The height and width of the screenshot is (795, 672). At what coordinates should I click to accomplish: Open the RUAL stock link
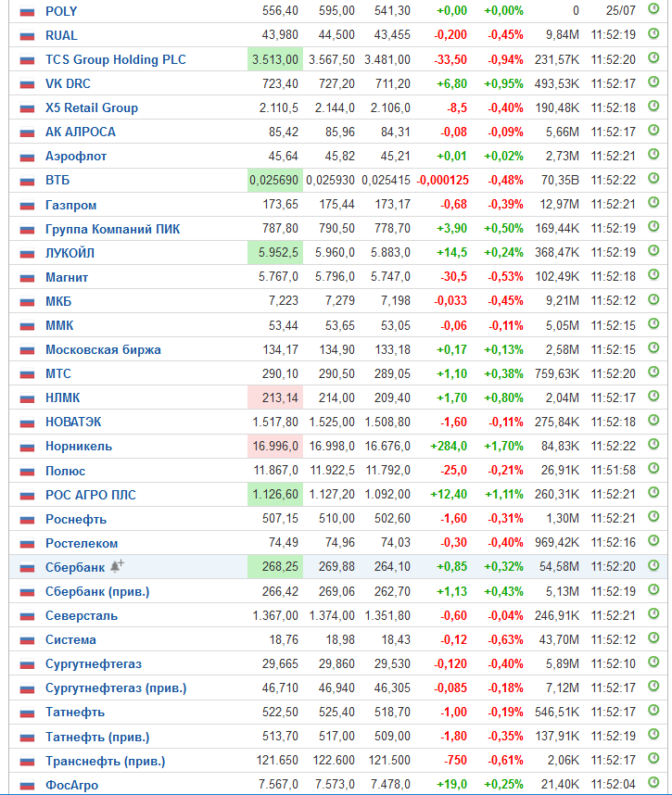point(61,35)
